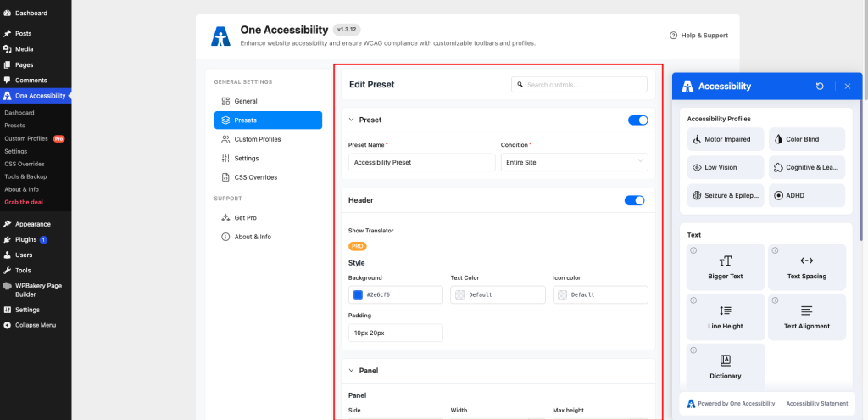Select the Color Blind droplet profile
The height and width of the screenshot is (420, 868).
(807, 139)
